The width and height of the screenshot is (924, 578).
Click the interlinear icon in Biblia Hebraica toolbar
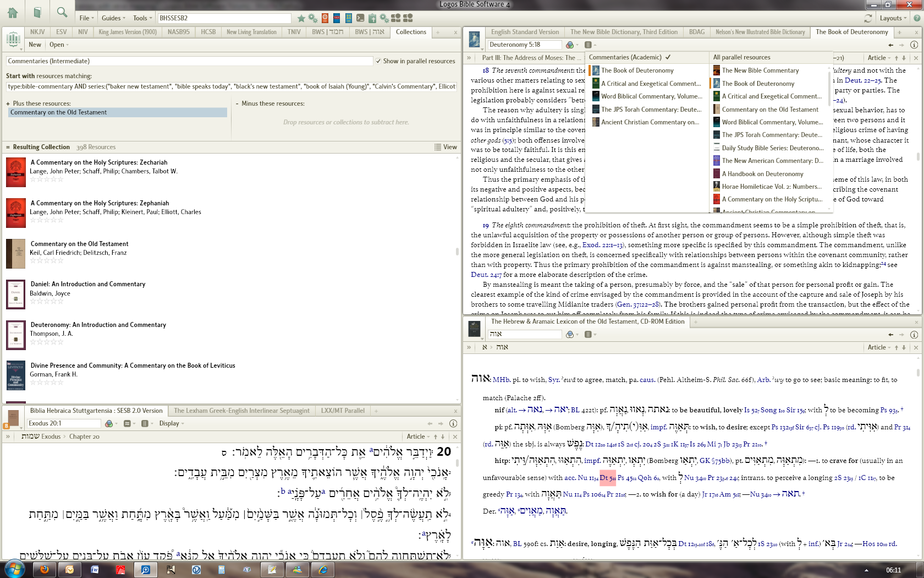pos(128,423)
